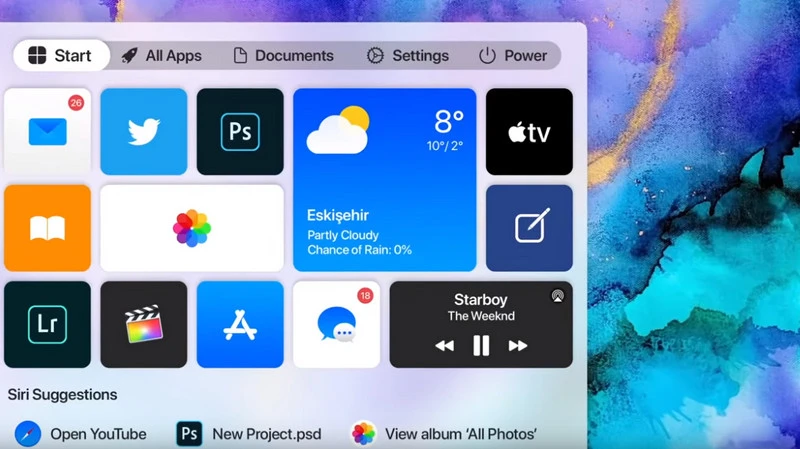Click the Partly Cloudy weather text
800x449 pixels.
point(343,235)
